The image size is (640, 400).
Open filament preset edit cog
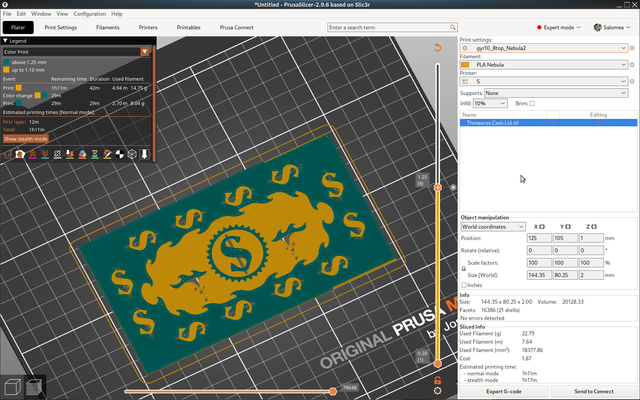[x=632, y=64]
